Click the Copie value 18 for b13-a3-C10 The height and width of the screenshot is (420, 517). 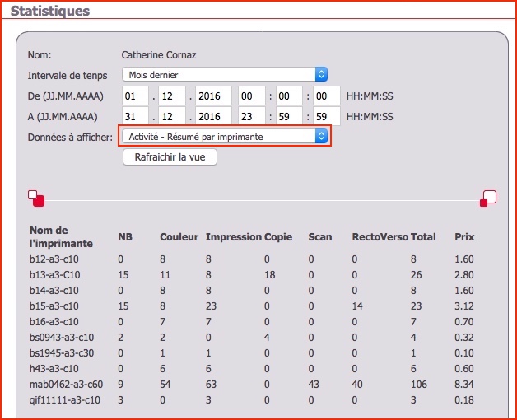[x=269, y=274]
